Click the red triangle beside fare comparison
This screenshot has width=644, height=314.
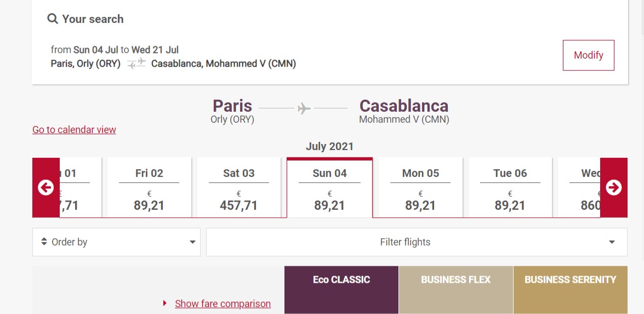coord(164,304)
